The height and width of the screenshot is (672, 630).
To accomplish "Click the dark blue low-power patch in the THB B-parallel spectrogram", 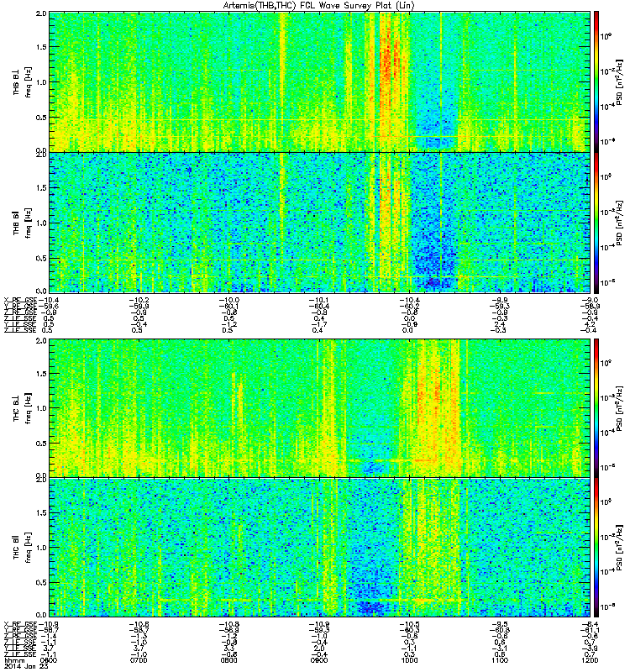I will tap(433, 257).
